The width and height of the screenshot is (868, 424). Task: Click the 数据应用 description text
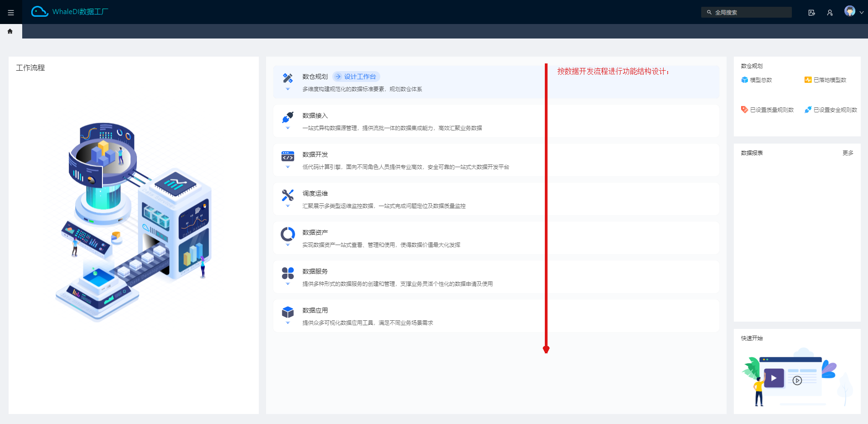pos(368,323)
